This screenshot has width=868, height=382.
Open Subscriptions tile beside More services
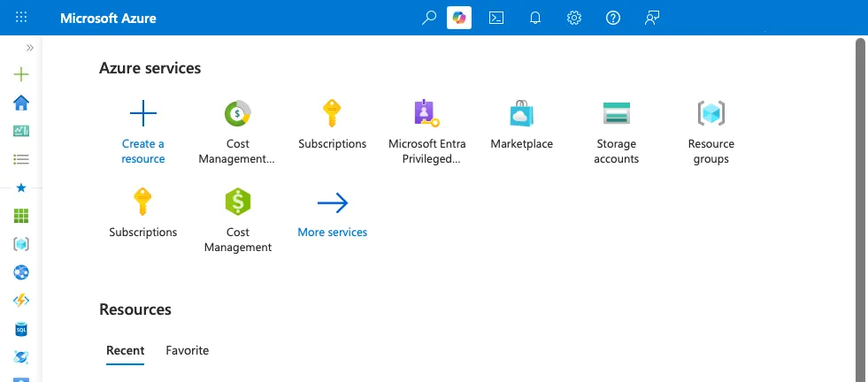point(142,213)
